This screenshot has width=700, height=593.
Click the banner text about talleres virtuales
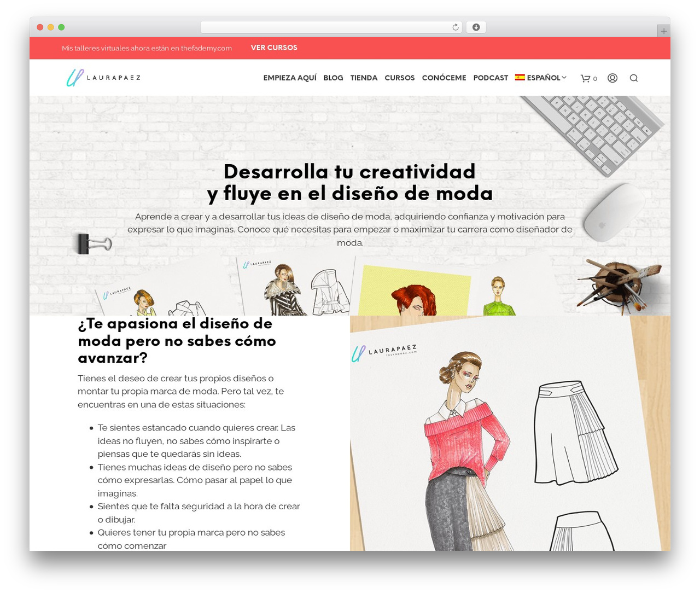pyautogui.click(x=147, y=48)
